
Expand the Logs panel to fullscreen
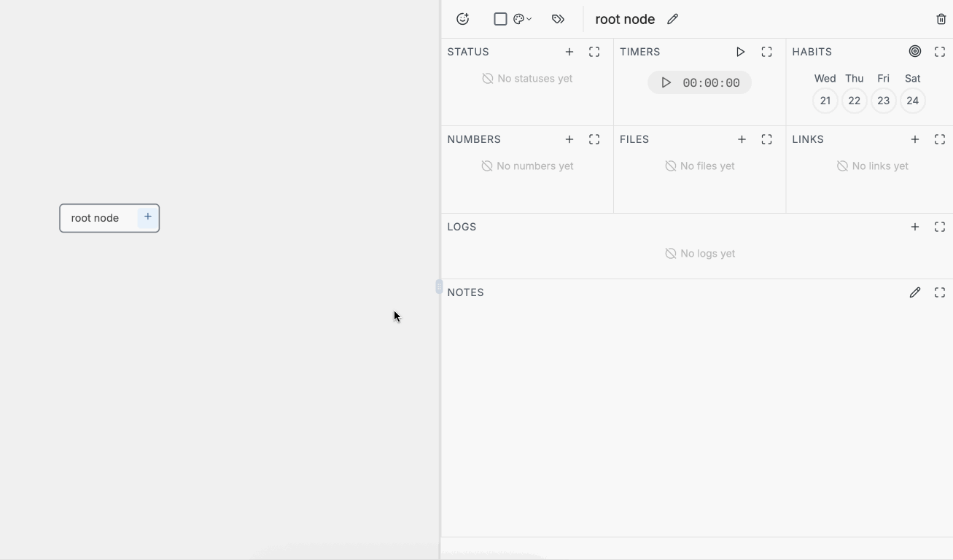tap(940, 227)
